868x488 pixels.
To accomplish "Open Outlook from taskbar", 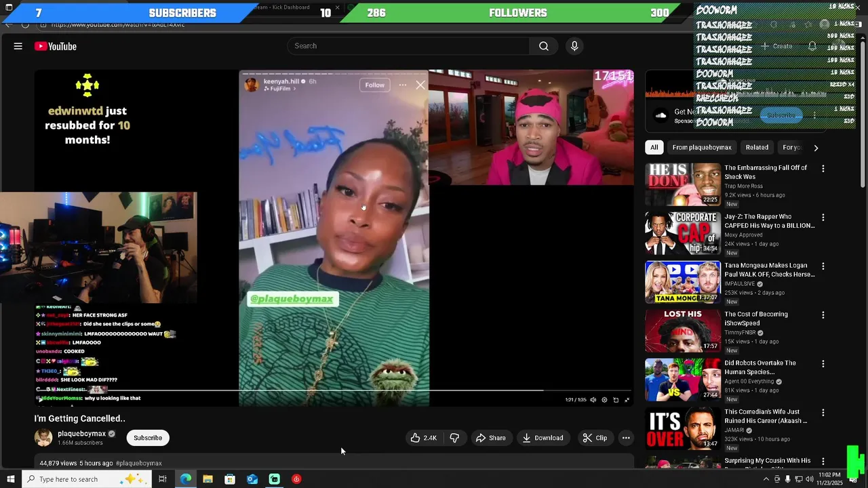I will coord(252,479).
